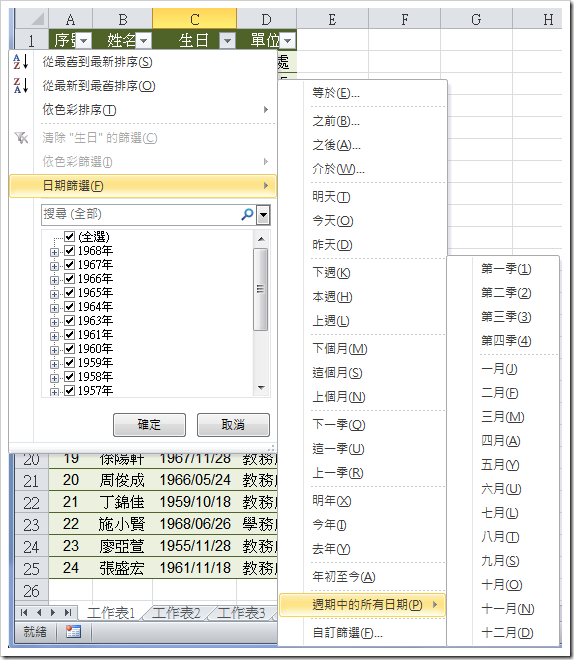Switch to 工作表2 sheet tab
The width and height of the screenshot is (574, 660).
tap(176, 613)
